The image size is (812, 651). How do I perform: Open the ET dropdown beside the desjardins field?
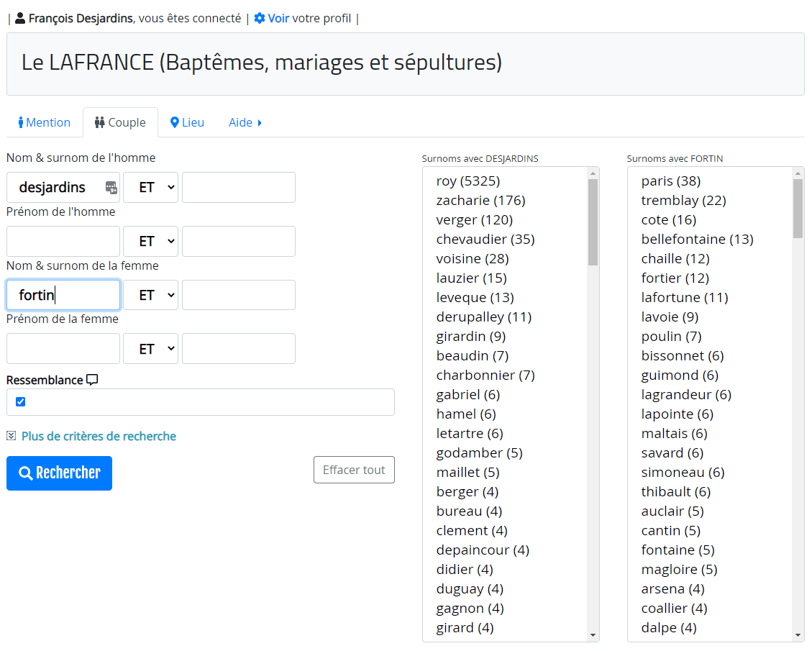coord(150,188)
